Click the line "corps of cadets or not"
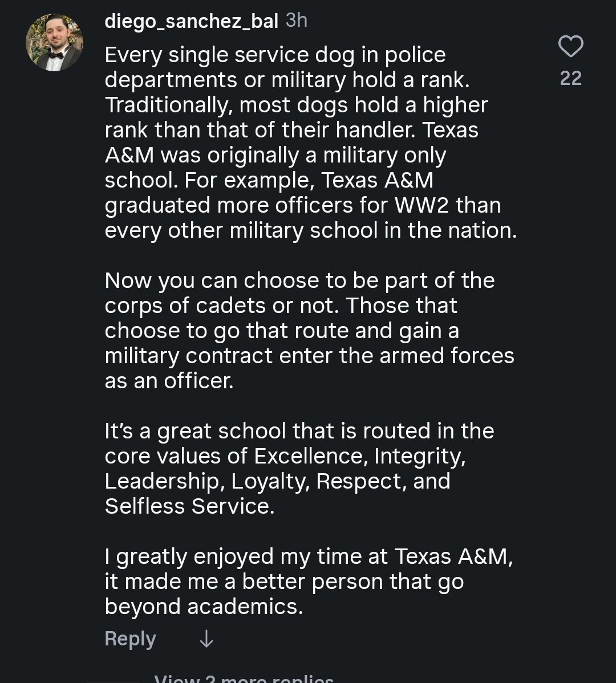616x683 pixels. [281, 306]
